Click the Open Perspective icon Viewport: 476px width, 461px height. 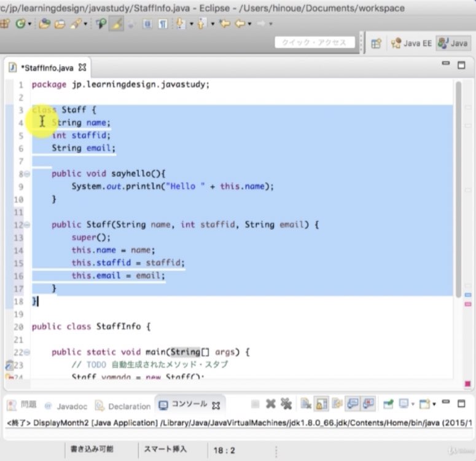[376, 44]
